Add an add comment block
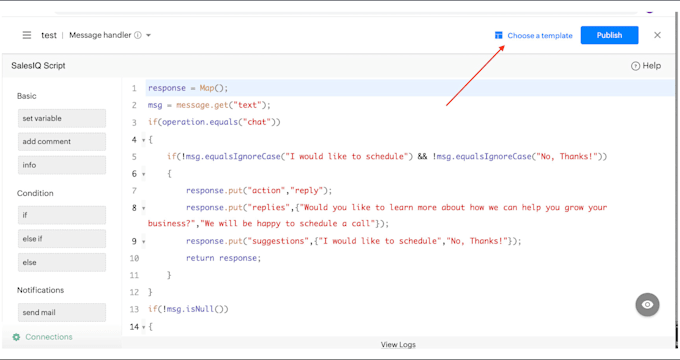The width and height of the screenshot is (680, 360). pyautogui.click(x=62, y=141)
